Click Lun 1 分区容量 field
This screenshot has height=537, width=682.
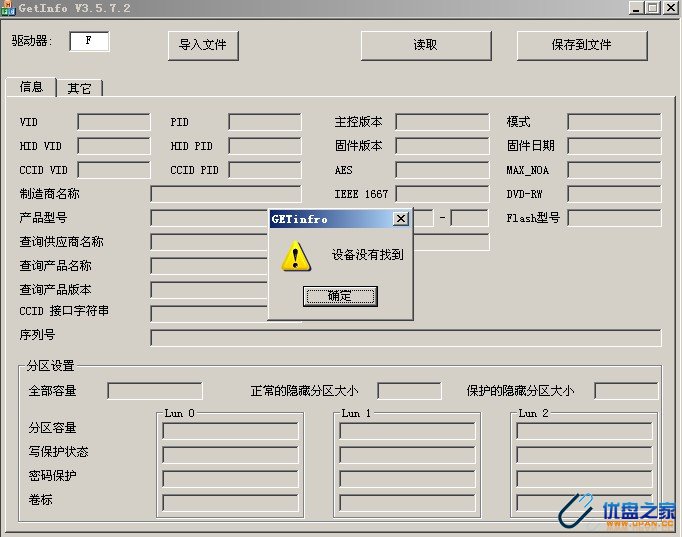(408, 431)
